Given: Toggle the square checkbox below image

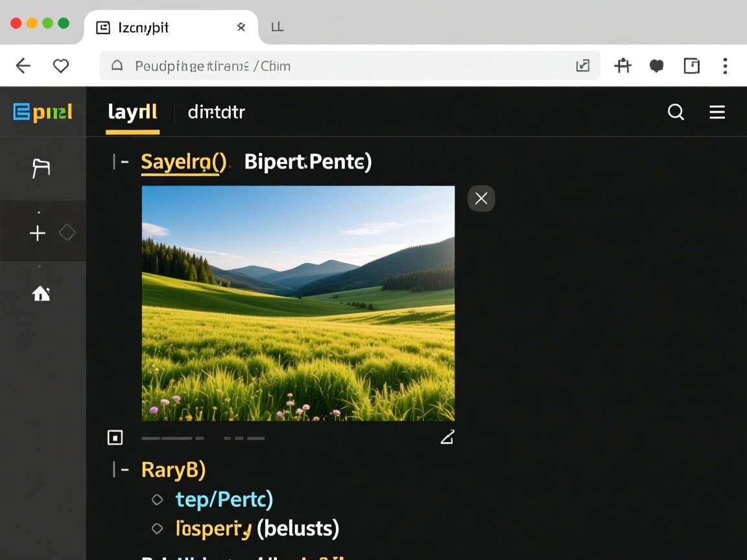Looking at the screenshot, I should [x=115, y=437].
